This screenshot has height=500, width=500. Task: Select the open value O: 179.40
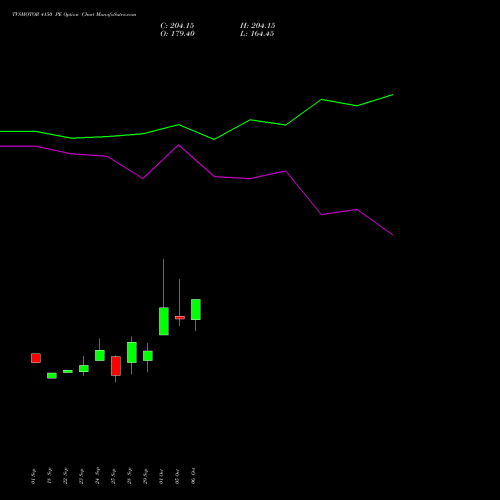(177, 34)
